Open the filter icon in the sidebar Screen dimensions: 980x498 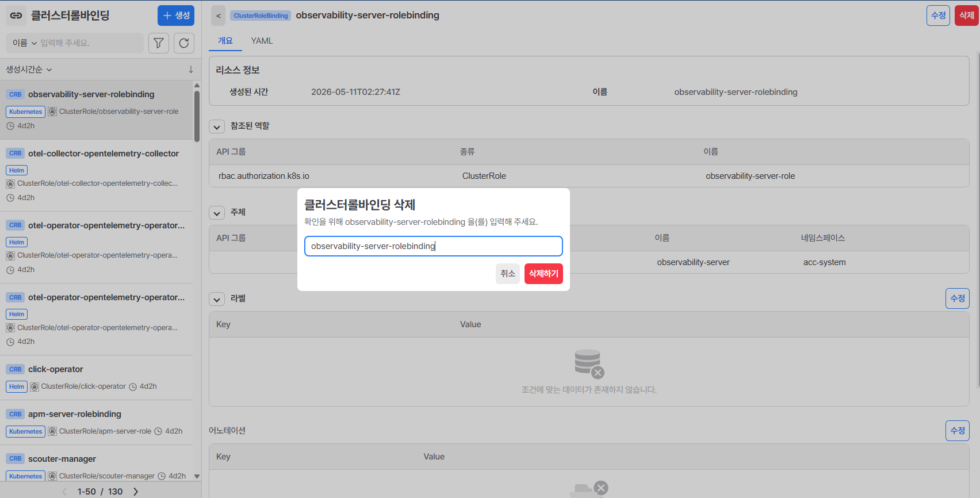click(159, 43)
